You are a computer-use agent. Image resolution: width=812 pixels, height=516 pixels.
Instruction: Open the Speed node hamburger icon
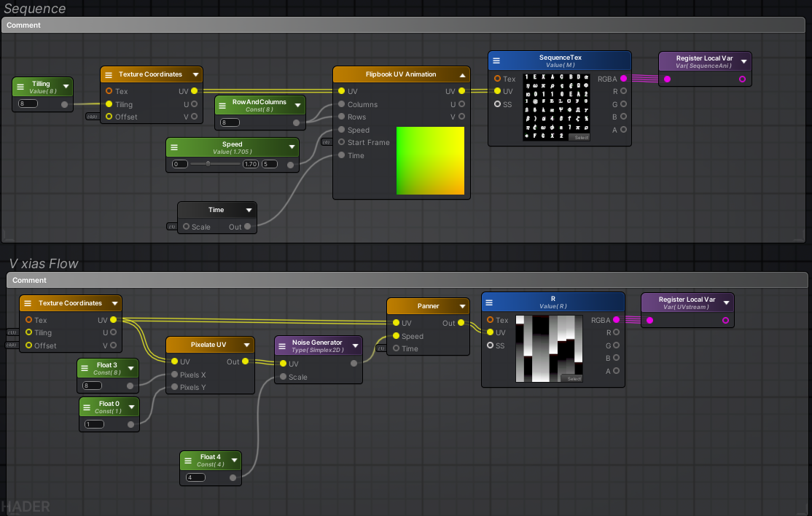tap(174, 147)
